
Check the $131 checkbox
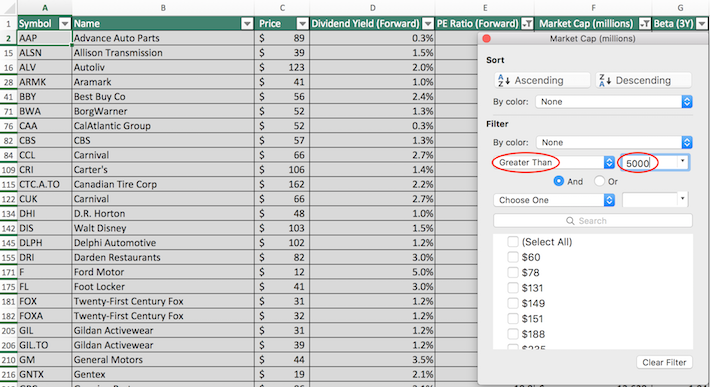click(x=513, y=288)
